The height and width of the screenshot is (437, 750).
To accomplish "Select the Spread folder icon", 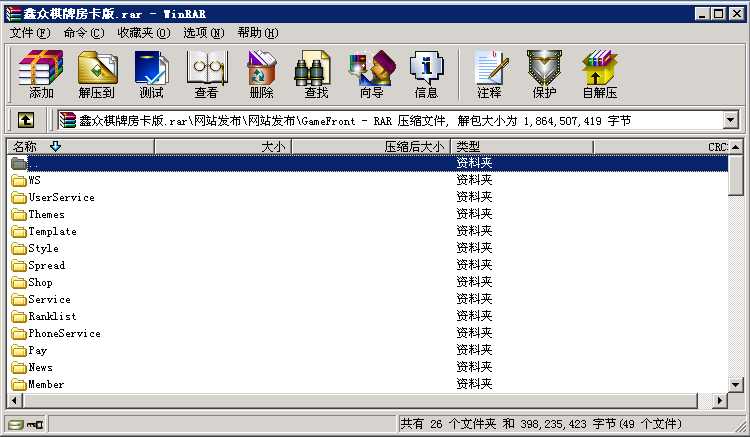I will coord(19,265).
